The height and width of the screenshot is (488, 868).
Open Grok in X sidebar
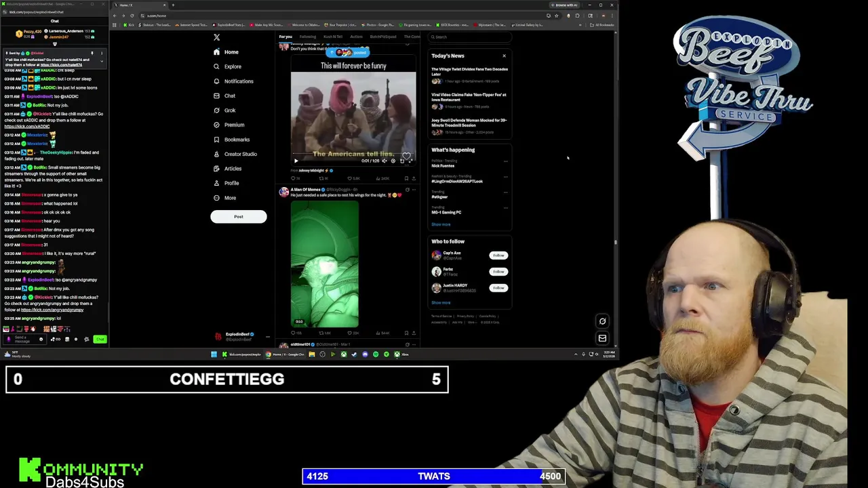pos(224,110)
